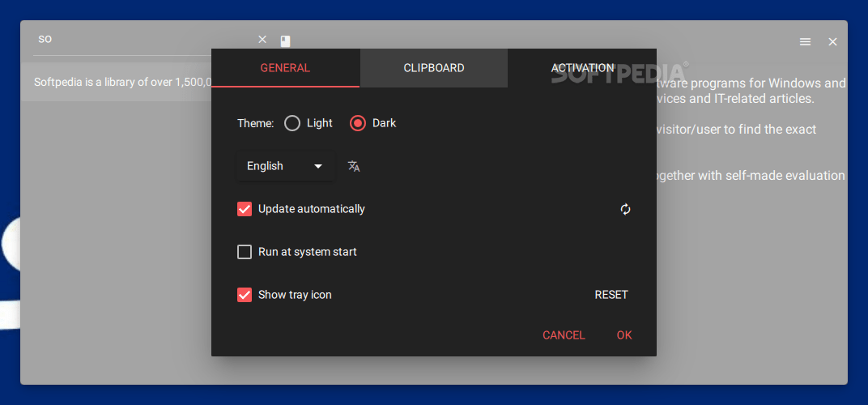Confirm settings with OK button

(x=624, y=335)
